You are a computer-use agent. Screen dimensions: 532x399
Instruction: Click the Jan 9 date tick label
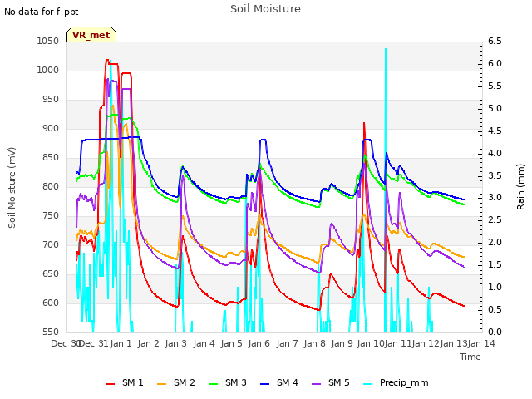[342, 343]
